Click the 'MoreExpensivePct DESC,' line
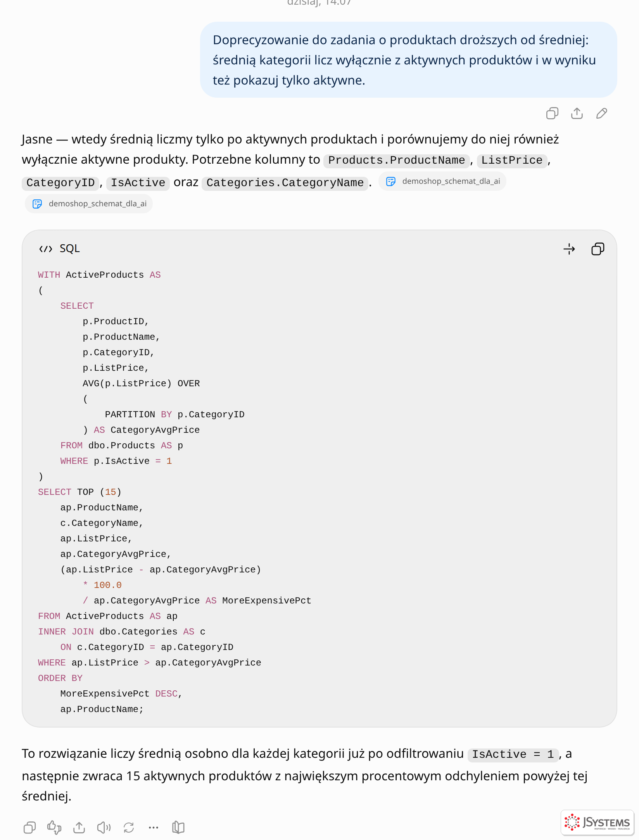The height and width of the screenshot is (840, 639). point(121,694)
